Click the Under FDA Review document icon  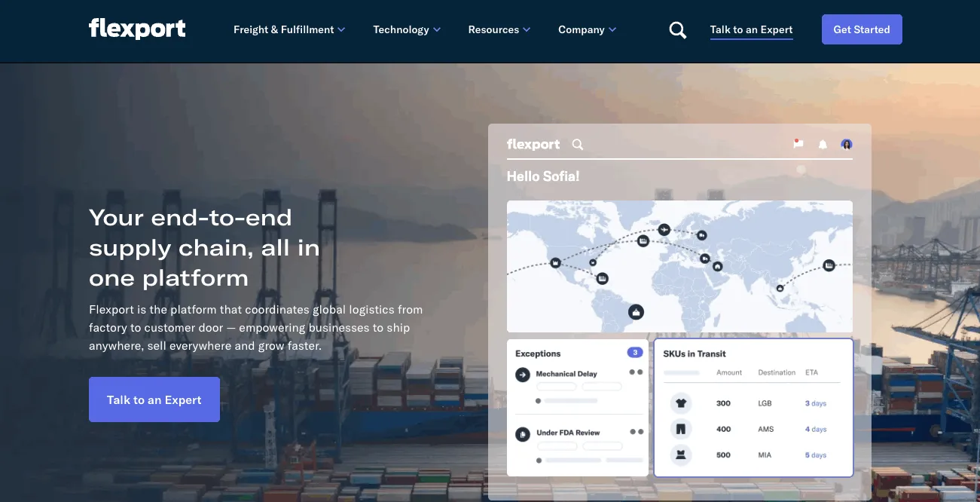pyautogui.click(x=522, y=434)
